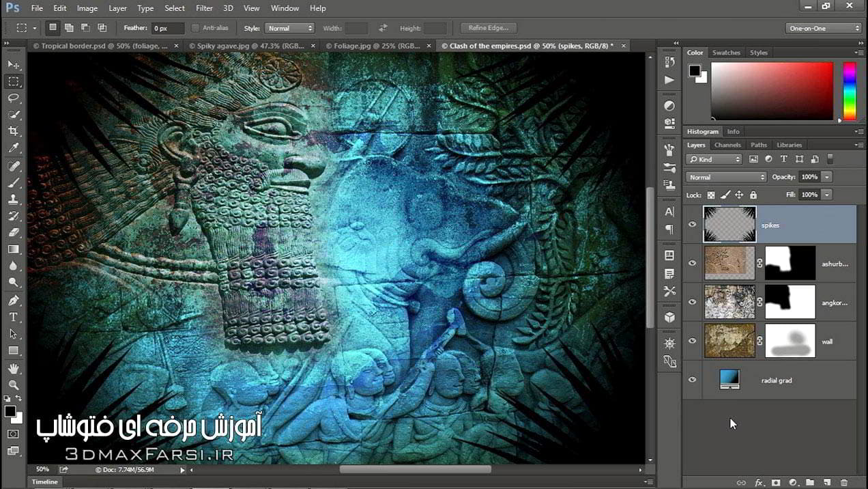The height and width of the screenshot is (489, 868).
Task: Open the Normal blend mode dropdown
Action: pyautogui.click(x=726, y=177)
